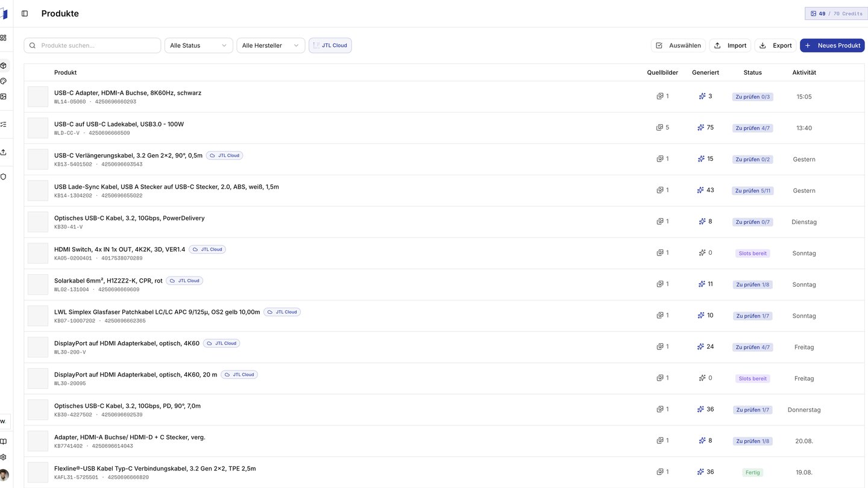
Task: Click the Import button
Action: pyautogui.click(x=731, y=45)
